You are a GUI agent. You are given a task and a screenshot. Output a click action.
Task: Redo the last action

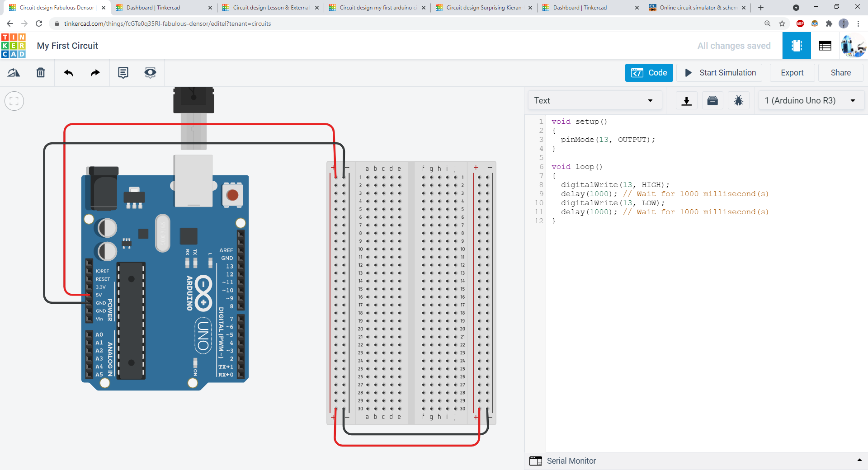[94, 72]
